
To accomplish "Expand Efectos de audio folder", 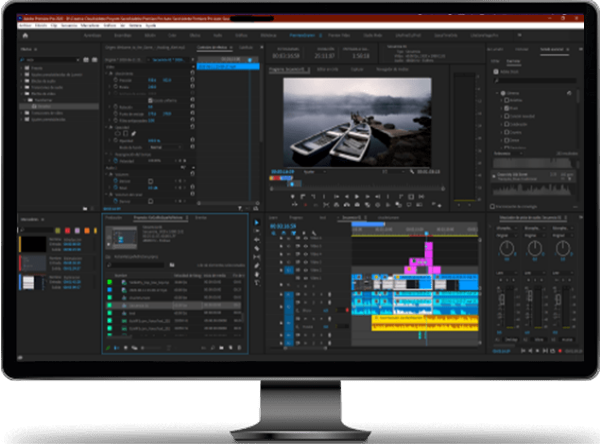I will [x=21, y=81].
